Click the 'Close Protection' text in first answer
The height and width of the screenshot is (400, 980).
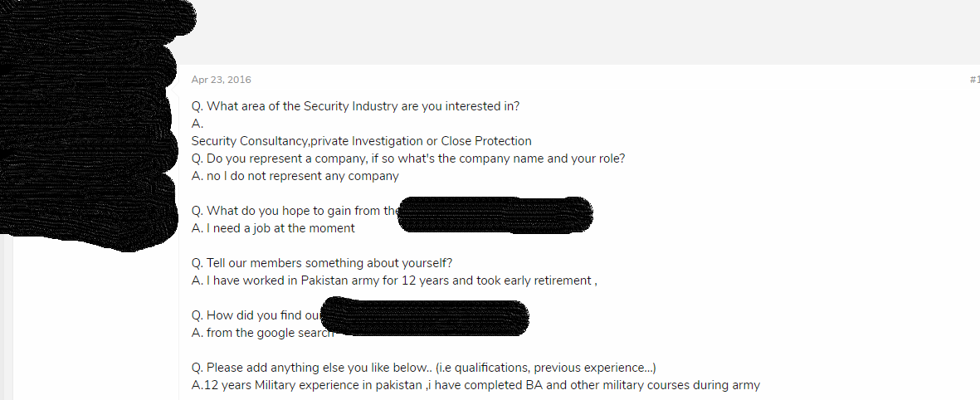tap(486, 140)
